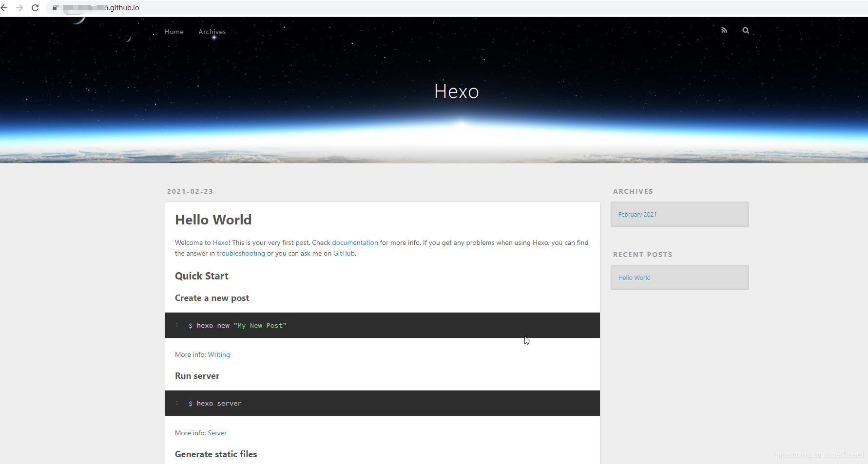
Task: Click the Create a new post heading
Action: tap(212, 298)
